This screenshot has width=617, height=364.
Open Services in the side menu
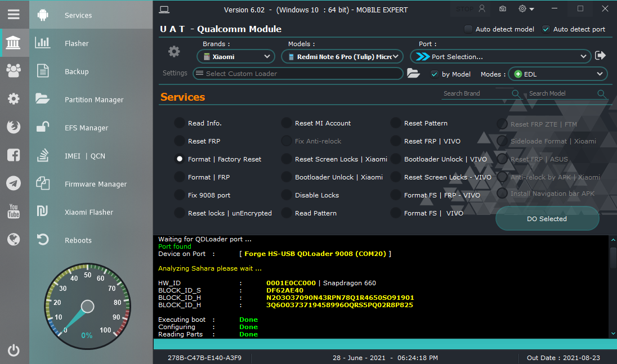pyautogui.click(x=78, y=15)
